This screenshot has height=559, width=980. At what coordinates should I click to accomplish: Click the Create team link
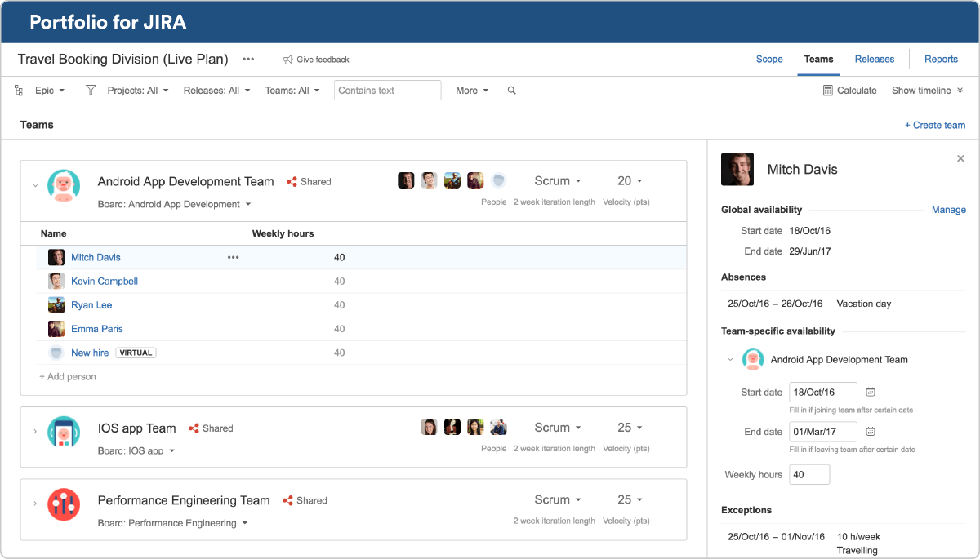pos(935,125)
